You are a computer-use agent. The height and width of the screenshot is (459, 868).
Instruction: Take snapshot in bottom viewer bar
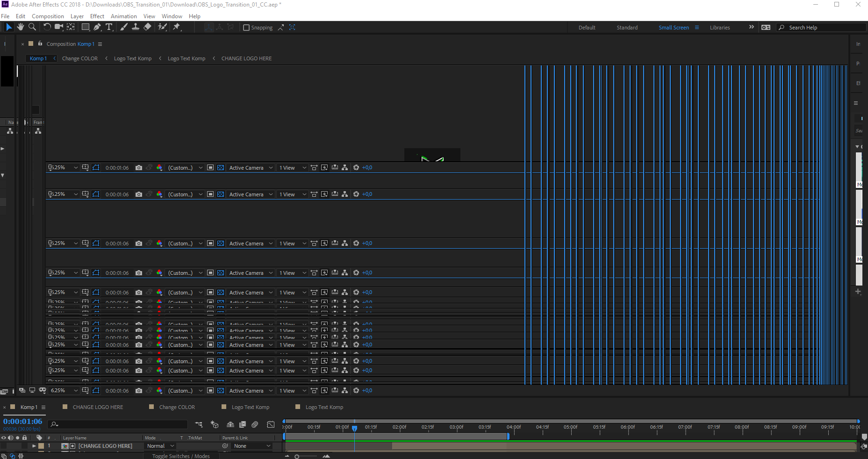[x=139, y=390]
